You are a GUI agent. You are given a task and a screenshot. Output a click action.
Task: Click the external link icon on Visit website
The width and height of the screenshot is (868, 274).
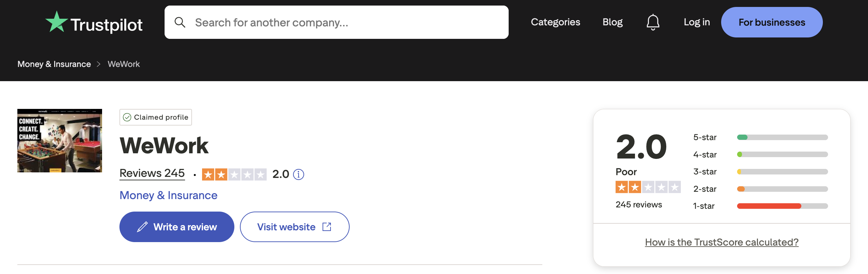coord(327,227)
